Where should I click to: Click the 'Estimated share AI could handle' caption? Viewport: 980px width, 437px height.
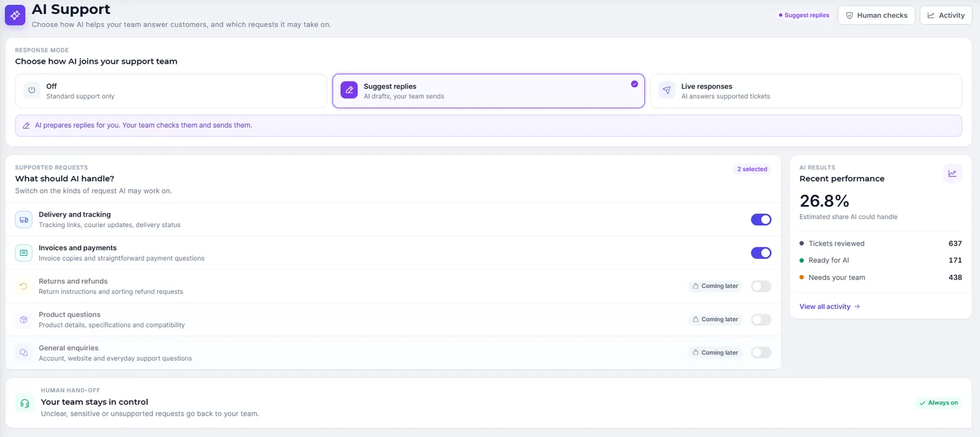tap(848, 217)
